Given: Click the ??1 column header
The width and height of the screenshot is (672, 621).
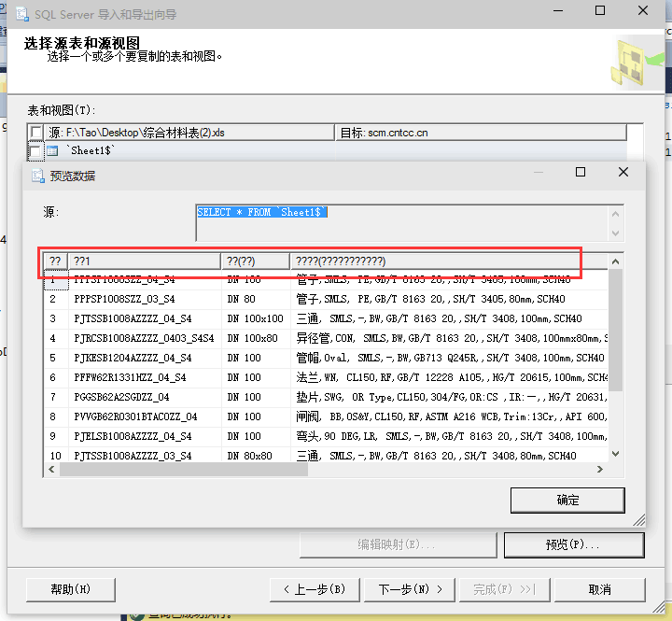Looking at the screenshot, I should (145, 261).
